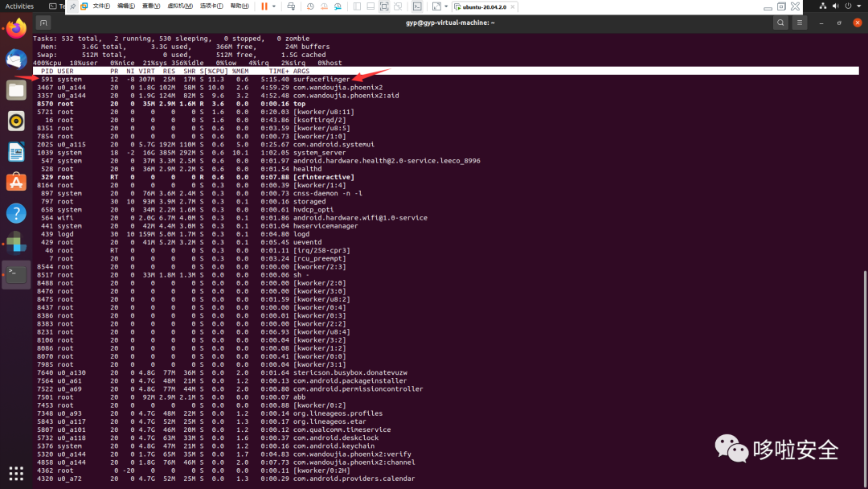Screen dimensions: 868x489
Task: Open the 查看(V) menu
Action: [150, 6]
